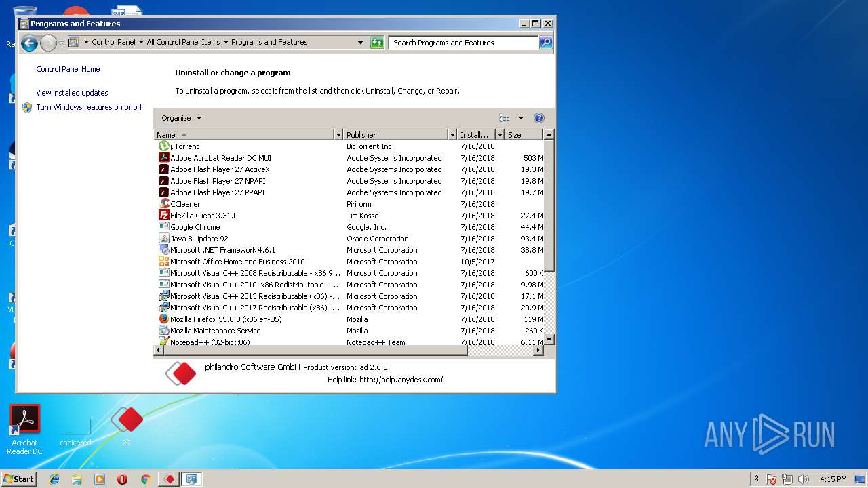Click the taskbar clock showing 4:15 PM
The width and height of the screenshot is (868, 488).
tap(833, 479)
